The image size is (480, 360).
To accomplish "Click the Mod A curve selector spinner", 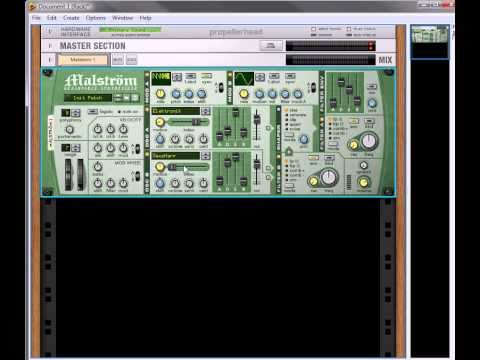I will pyautogui.click(x=177, y=77).
